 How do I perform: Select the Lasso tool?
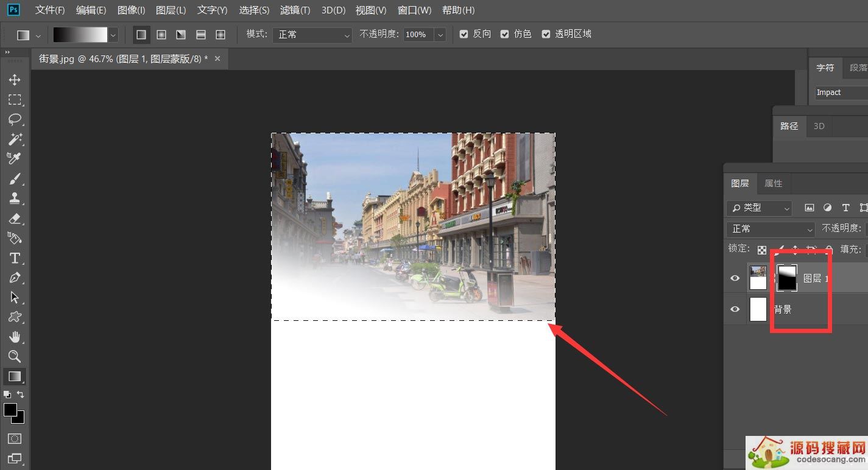click(x=15, y=119)
